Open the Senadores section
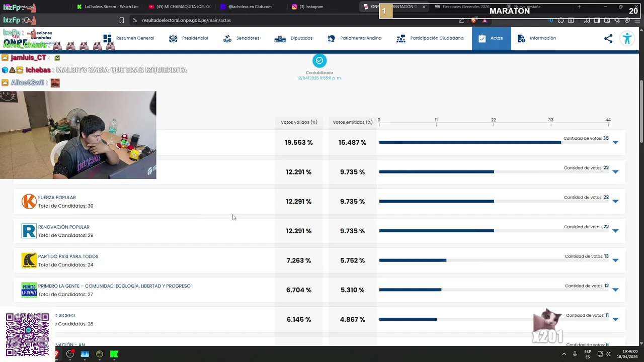 click(x=241, y=38)
